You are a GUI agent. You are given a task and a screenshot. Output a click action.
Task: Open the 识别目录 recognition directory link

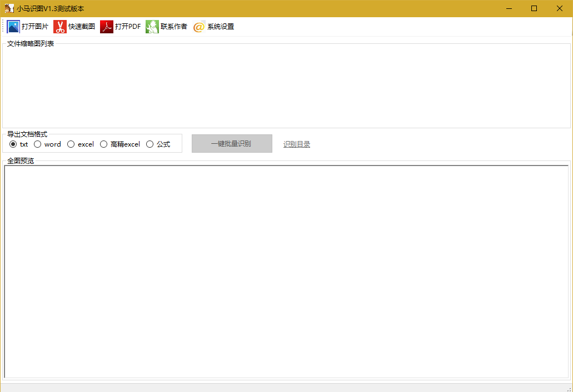(x=296, y=143)
